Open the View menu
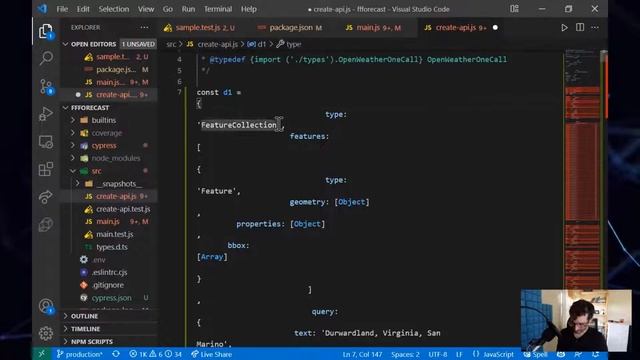 (146, 9)
